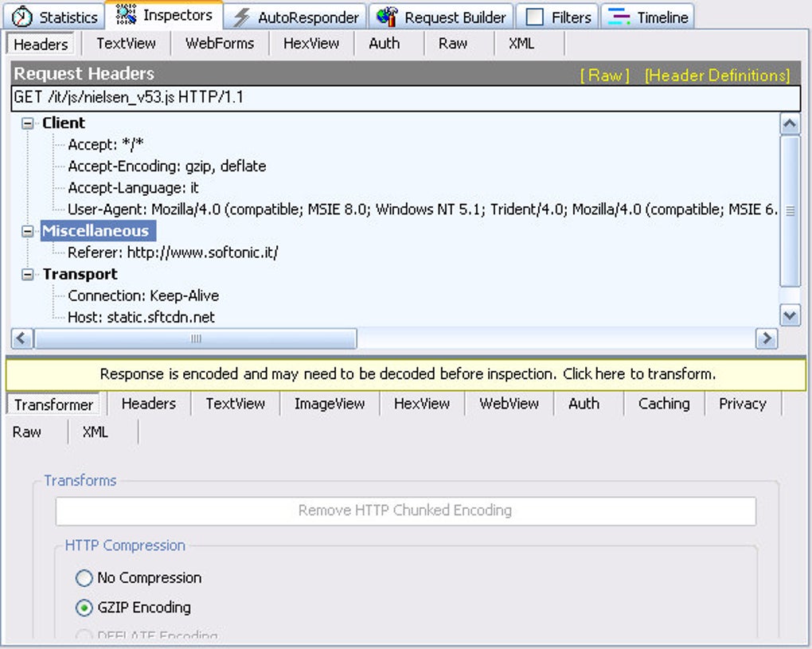812x649 pixels.
Task: Open the response Privacy tab
Action: coord(743,404)
